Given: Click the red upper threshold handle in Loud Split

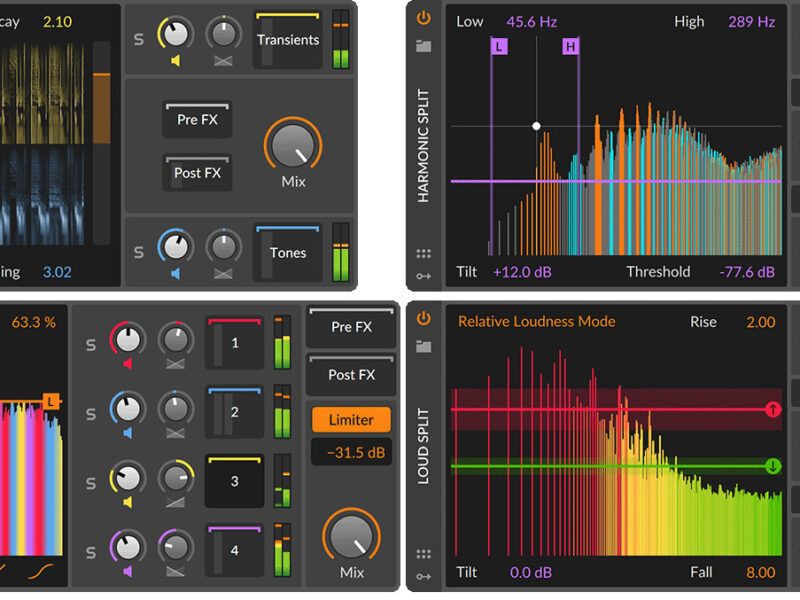Looking at the screenshot, I should point(772,409).
